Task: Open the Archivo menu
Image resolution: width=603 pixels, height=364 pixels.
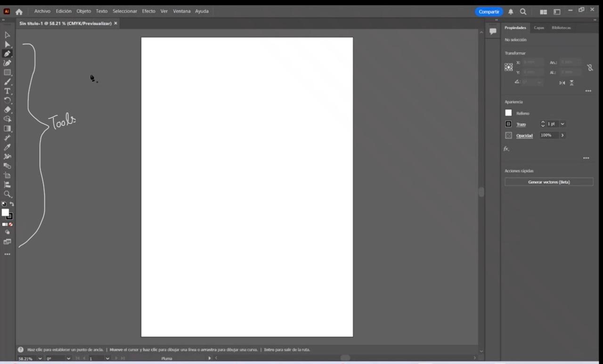Action: tap(42, 11)
